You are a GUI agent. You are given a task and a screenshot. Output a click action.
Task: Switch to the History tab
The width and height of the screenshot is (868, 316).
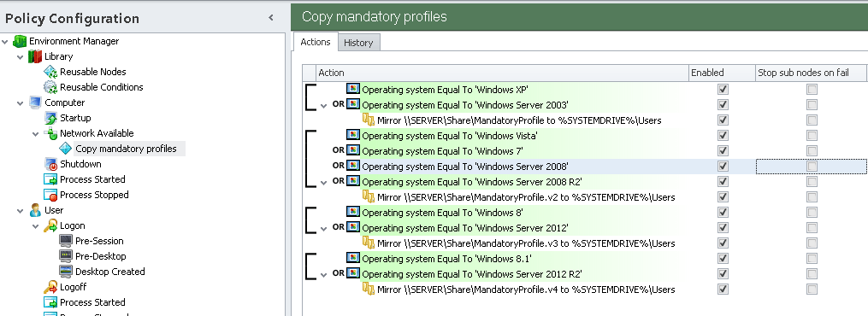pyautogui.click(x=358, y=43)
